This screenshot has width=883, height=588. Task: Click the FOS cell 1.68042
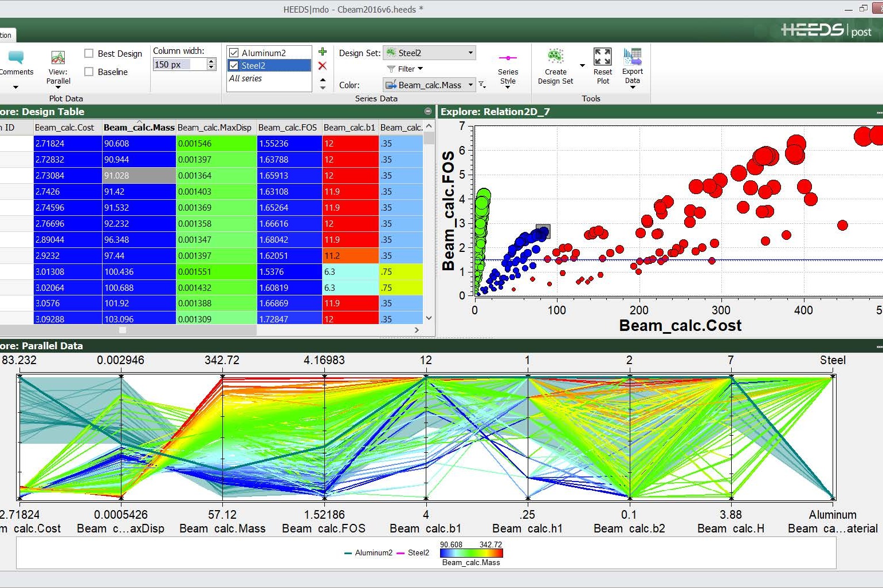coord(289,239)
